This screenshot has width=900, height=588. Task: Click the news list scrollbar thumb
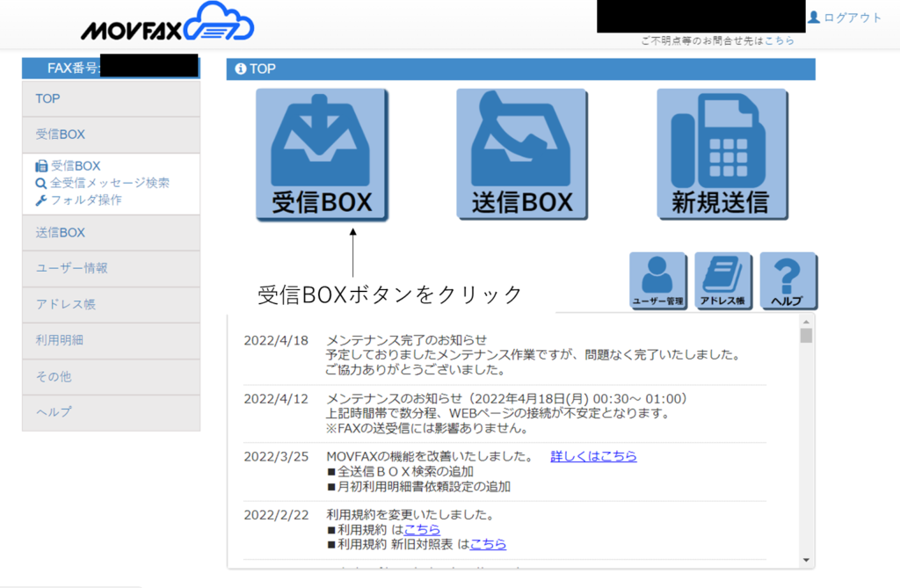point(807,336)
